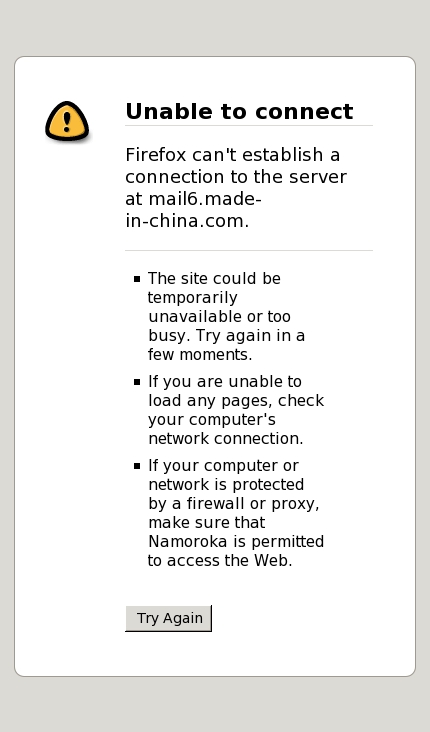Click the "in-china.com." line of text

187,221
